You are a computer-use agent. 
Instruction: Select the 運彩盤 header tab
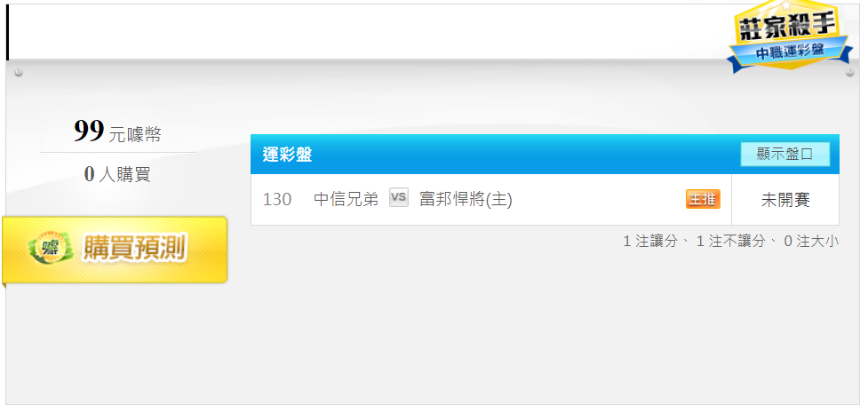pyautogui.click(x=287, y=155)
